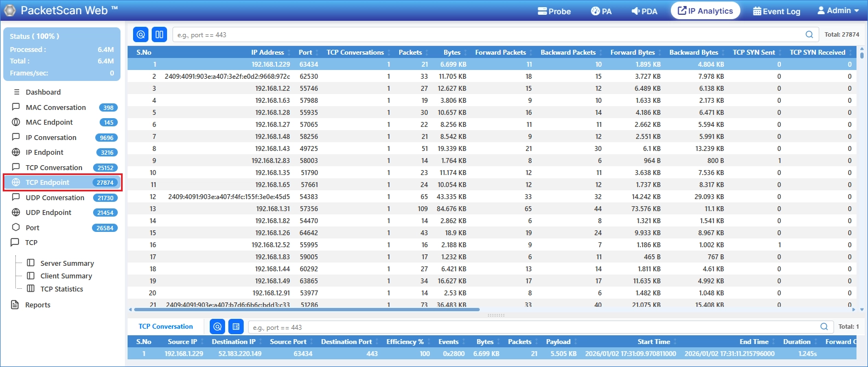Viewport: 868px width, 367px height.
Task: Open the Admin user dropdown
Action: [838, 10]
